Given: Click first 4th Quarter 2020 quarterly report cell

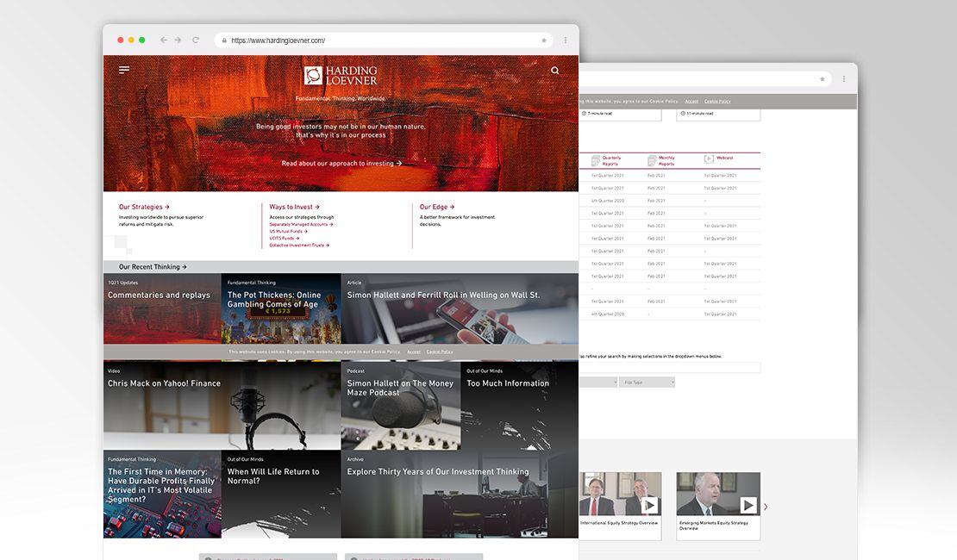Looking at the screenshot, I should pos(607,201).
